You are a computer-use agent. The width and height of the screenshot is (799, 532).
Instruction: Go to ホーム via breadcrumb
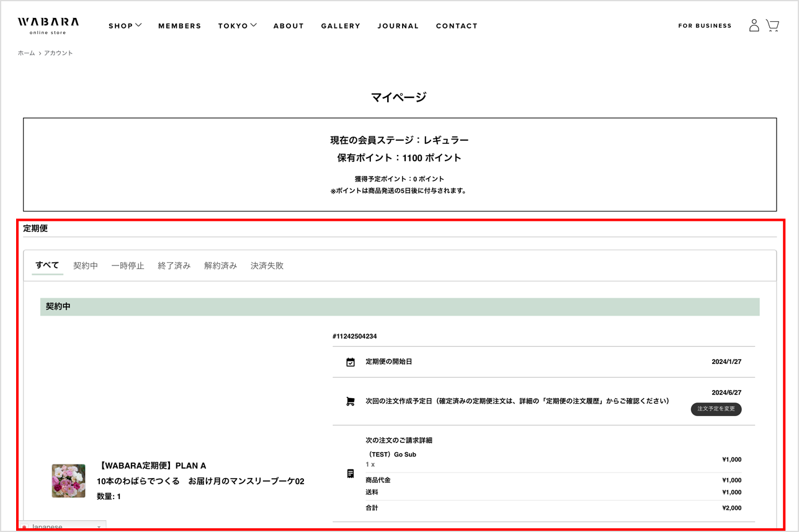(x=26, y=53)
